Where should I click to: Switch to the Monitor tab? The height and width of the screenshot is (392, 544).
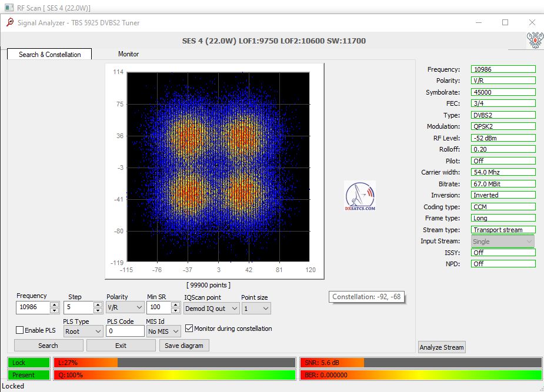(128, 54)
